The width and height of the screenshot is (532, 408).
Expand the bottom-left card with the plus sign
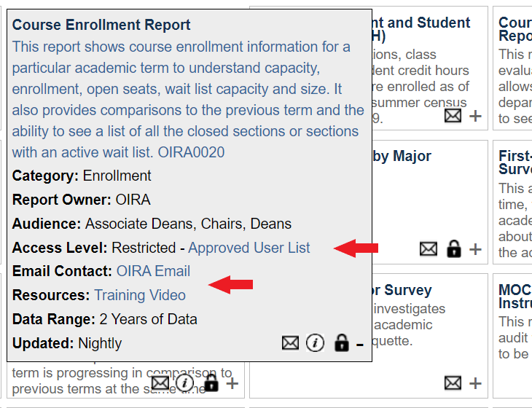(x=232, y=383)
